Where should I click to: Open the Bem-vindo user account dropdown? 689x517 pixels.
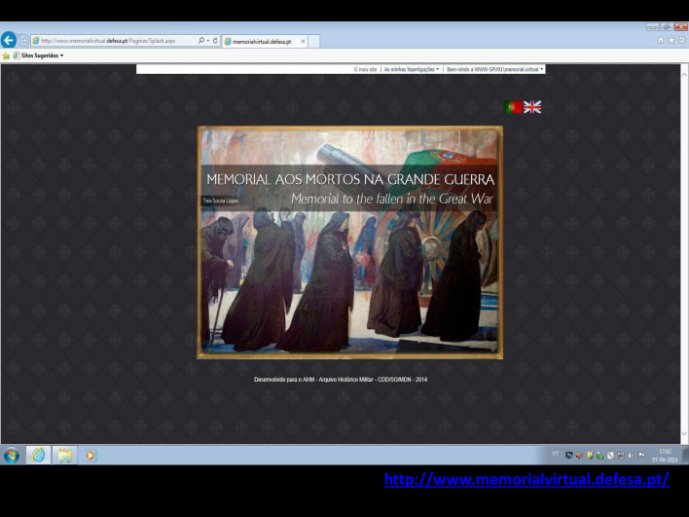495,69
